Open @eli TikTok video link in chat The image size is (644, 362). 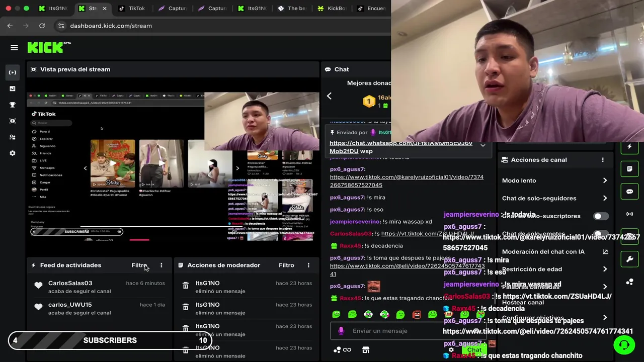tap(408, 270)
